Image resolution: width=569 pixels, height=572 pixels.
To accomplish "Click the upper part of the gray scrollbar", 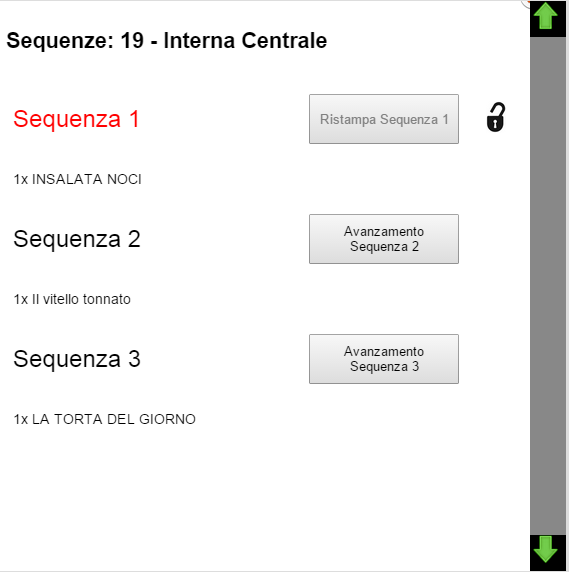I will [548, 109].
